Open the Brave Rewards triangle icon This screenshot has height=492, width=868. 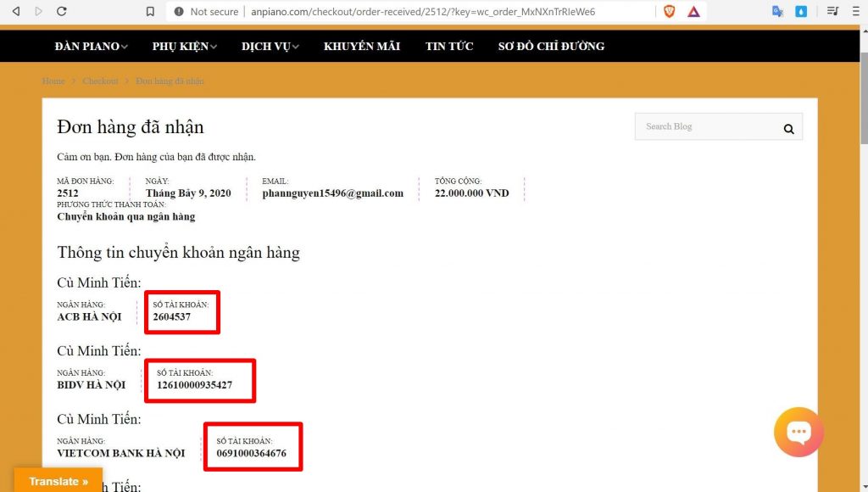[x=693, y=12]
